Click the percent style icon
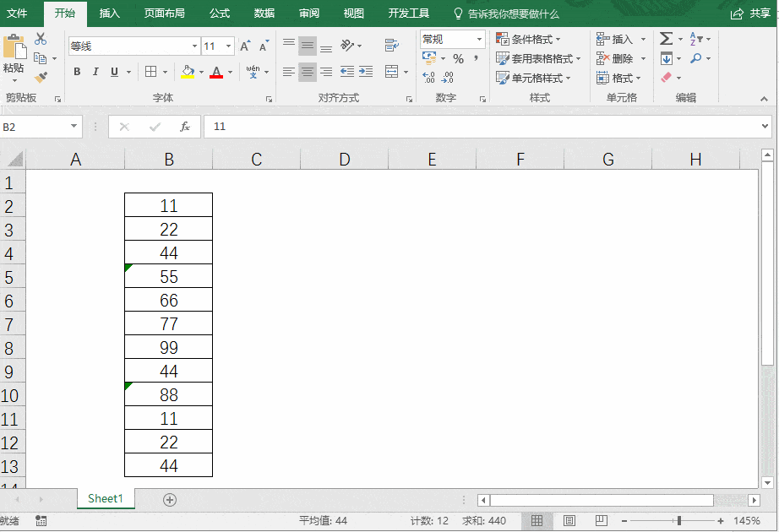Image resolution: width=779 pixels, height=532 pixels. point(459,58)
